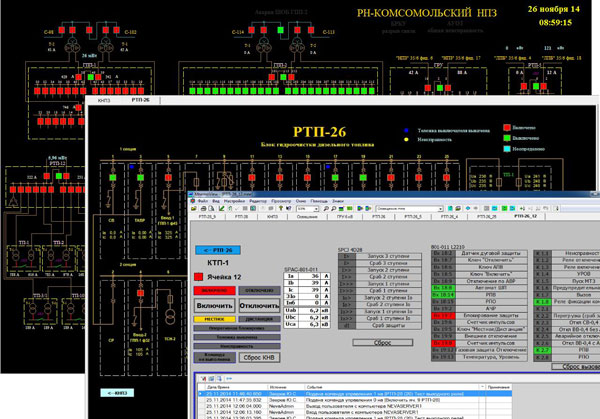Click the Сброс вызова button

[576, 367]
